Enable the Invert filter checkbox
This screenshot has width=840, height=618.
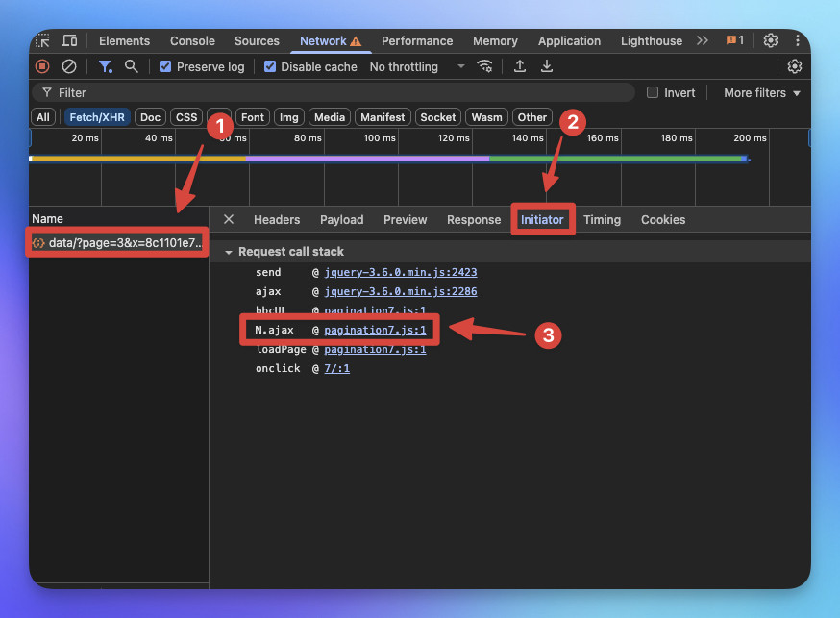click(652, 92)
